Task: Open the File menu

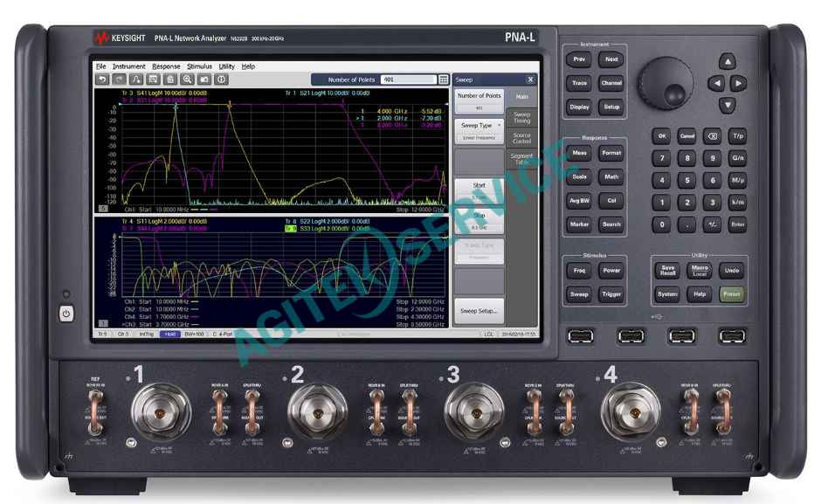Action: pyautogui.click(x=101, y=66)
